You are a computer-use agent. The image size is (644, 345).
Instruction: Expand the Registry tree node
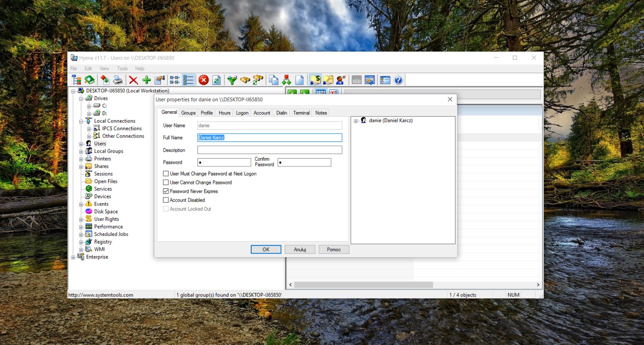point(81,242)
